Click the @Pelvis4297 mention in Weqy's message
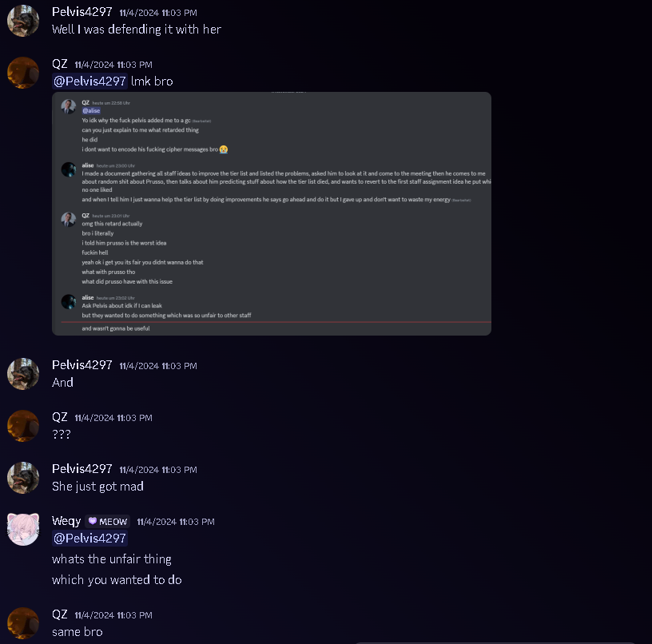Viewport: 652px width, 644px height. click(89, 539)
